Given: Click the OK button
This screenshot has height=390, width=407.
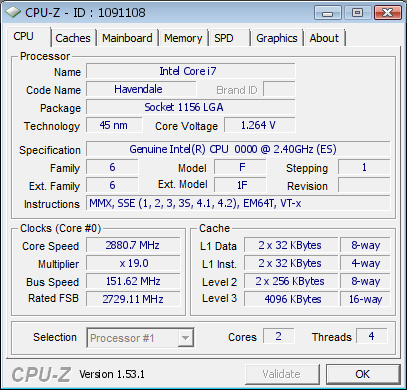Looking at the screenshot, I should coord(363,374).
